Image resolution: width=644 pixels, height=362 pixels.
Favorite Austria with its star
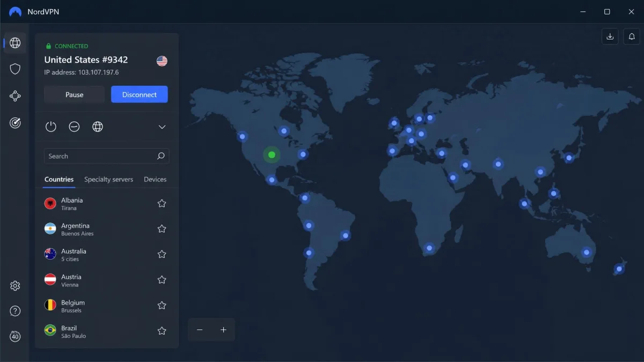pos(162,280)
